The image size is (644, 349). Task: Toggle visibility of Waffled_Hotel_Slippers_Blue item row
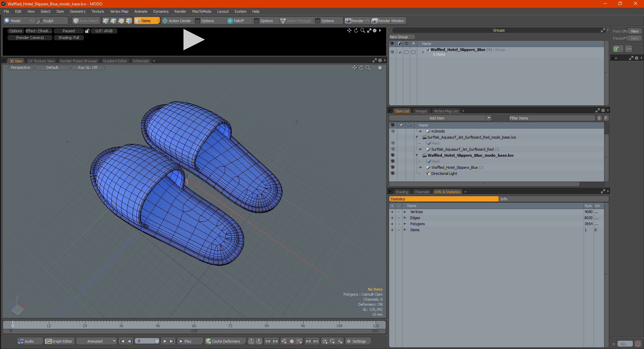coord(392,167)
